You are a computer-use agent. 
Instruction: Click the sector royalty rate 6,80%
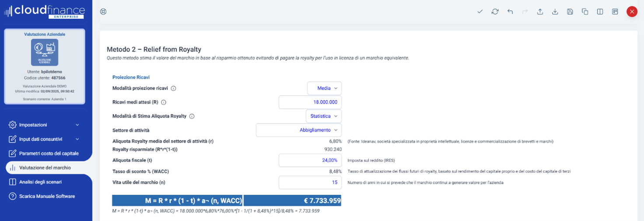(335, 142)
